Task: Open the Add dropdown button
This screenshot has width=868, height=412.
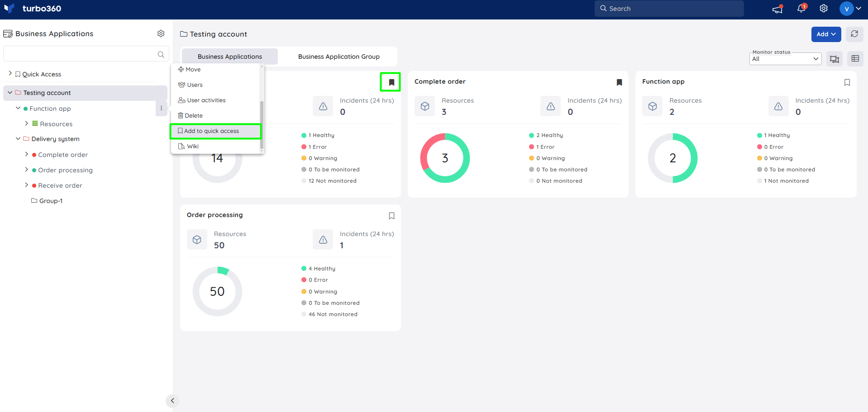Action: [826, 34]
